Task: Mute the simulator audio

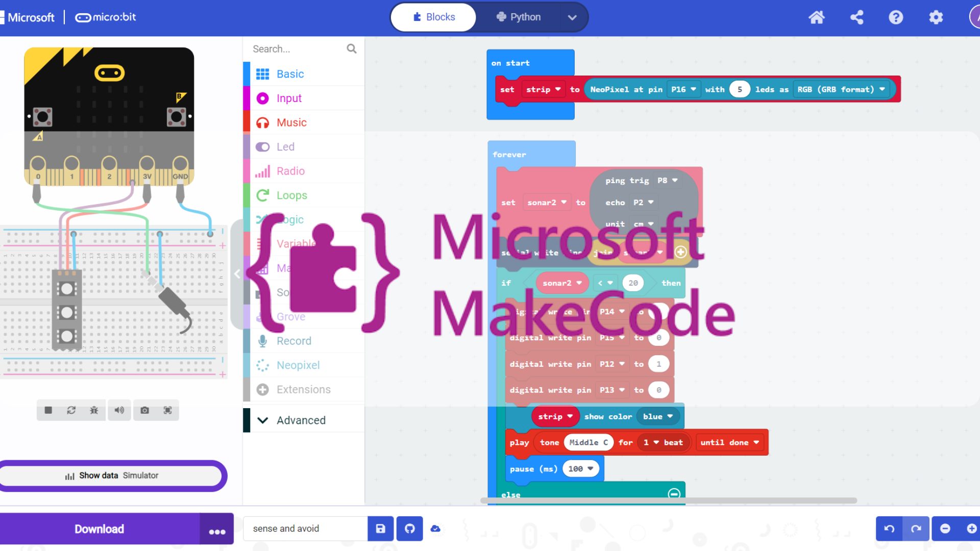Action: pyautogui.click(x=119, y=410)
